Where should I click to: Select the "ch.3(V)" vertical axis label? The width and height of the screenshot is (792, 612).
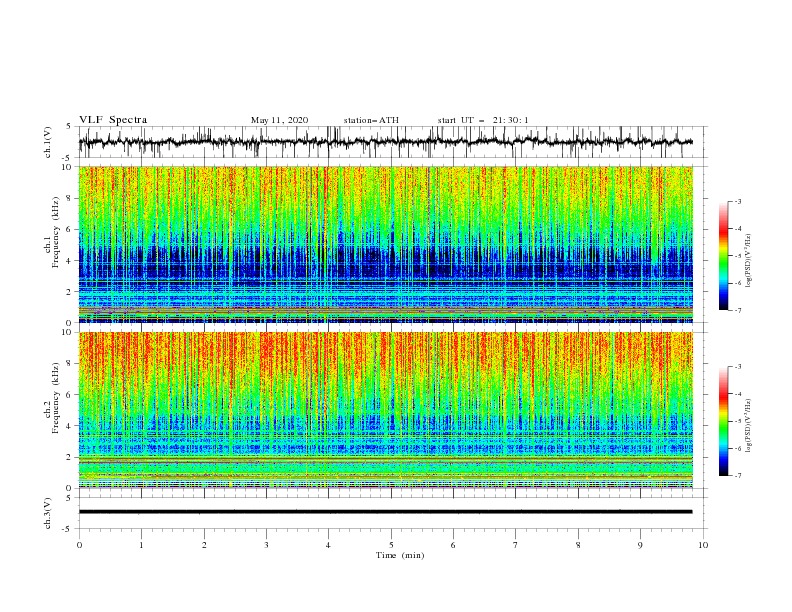click(x=48, y=513)
